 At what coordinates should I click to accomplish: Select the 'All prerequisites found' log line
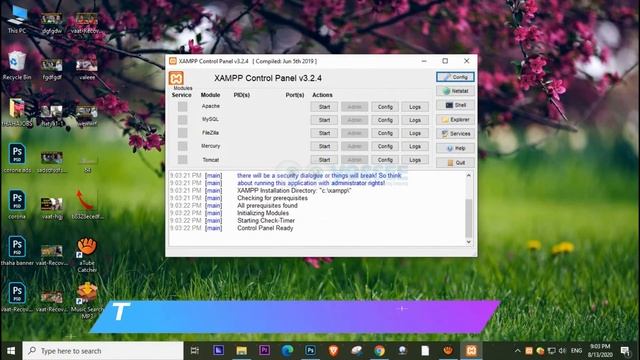[x=267, y=205]
